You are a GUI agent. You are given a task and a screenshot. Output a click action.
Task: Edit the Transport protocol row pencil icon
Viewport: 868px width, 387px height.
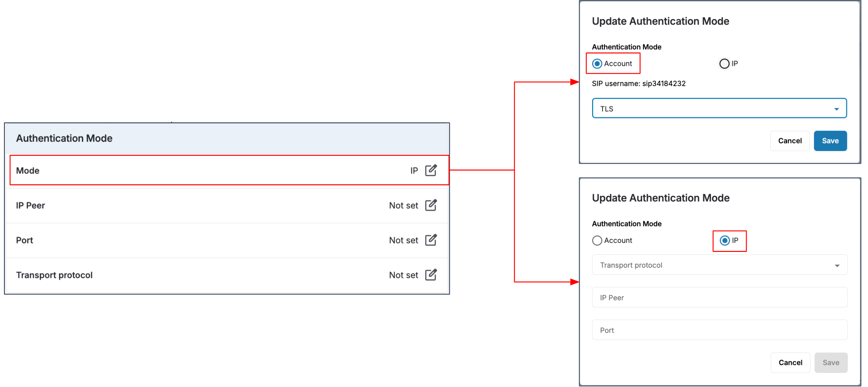(431, 275)
